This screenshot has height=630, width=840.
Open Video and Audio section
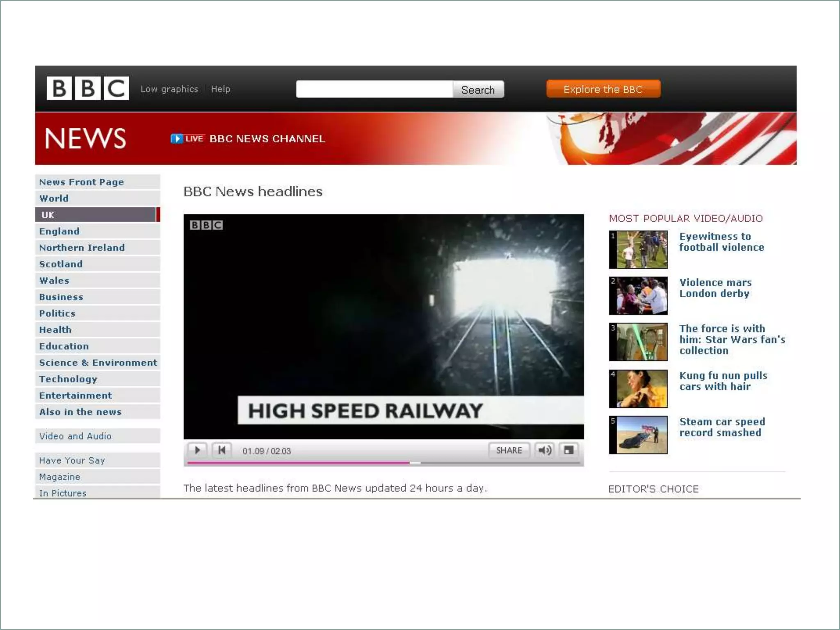click(75, 436)
